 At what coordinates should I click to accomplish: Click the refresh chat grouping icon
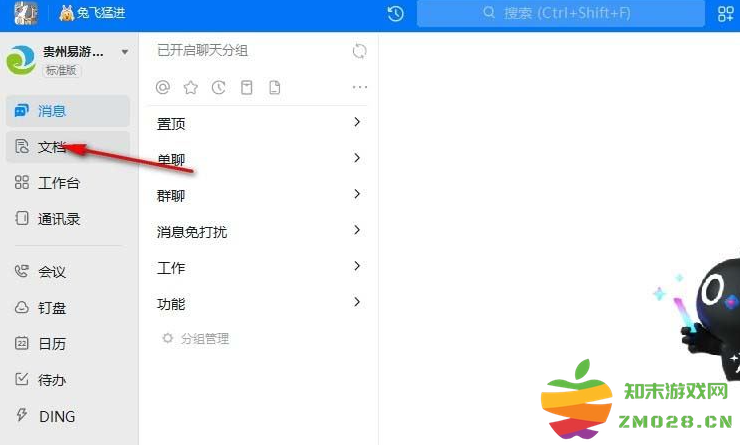360,50
